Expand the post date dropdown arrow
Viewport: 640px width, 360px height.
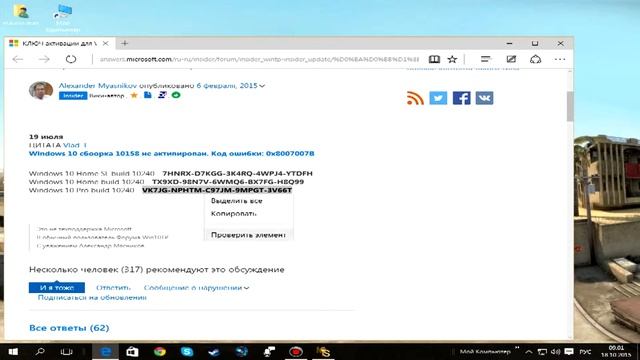(262, 86)
